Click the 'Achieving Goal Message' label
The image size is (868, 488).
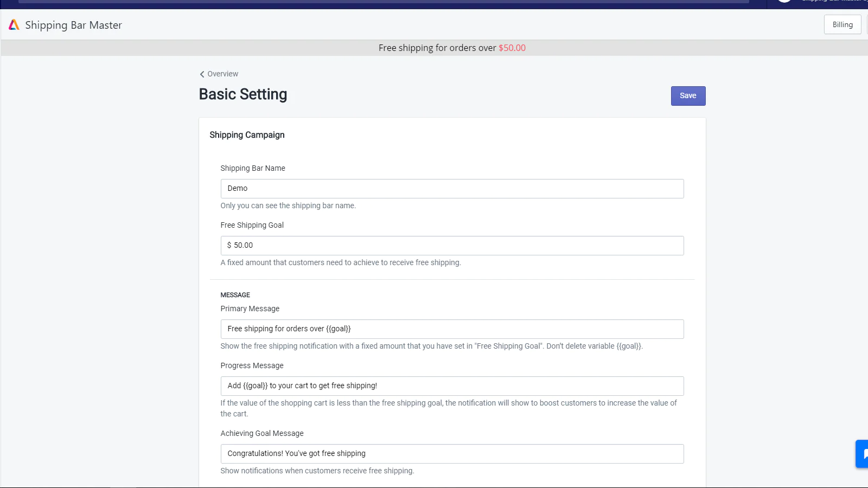point(262,433)
